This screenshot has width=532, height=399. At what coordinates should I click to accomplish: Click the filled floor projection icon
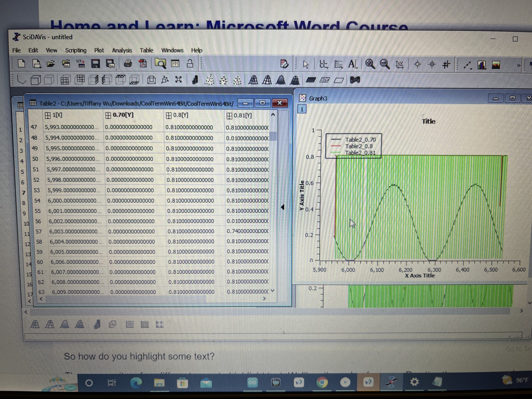[x=311, y=80]
